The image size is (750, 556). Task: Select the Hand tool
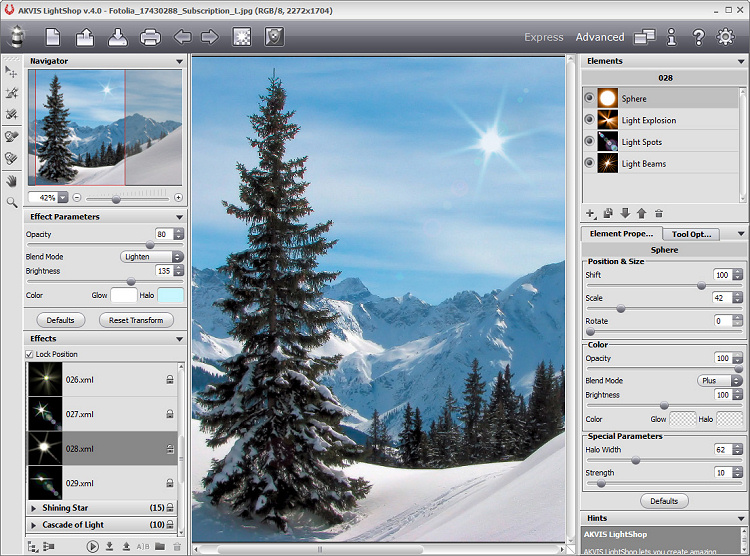pos(12,181)
